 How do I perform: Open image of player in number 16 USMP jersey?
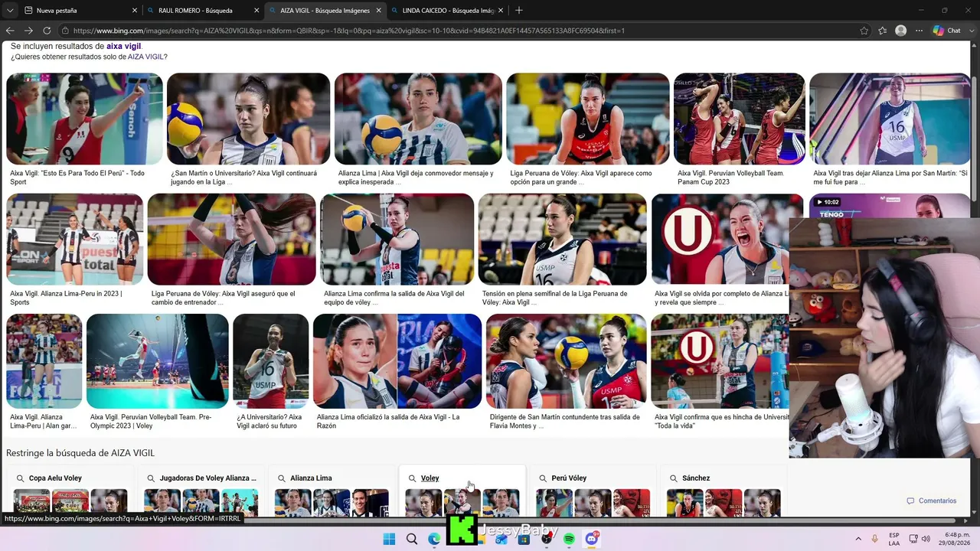pyautogui.click(x=890, y=119)
